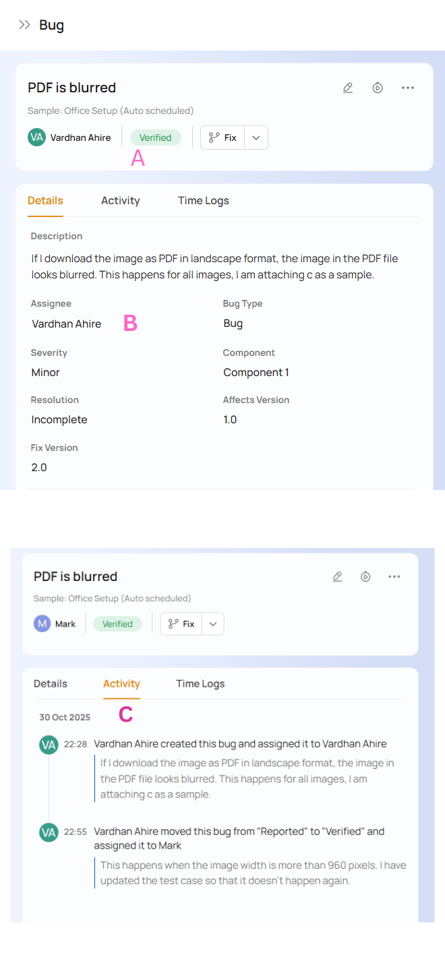Screen dimensions: 445x980
Task: Open Time Logs tab beside the orange Details tab
Action: click(x=204, y=201)
